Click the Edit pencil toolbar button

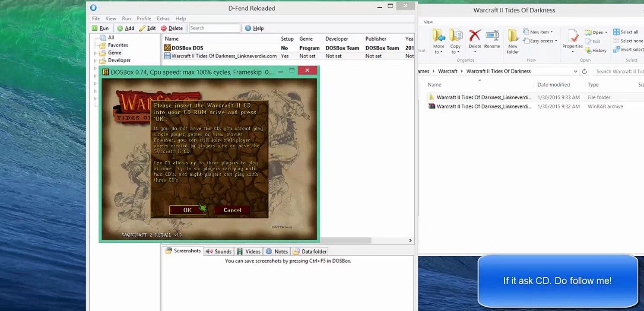(x=147, y=29)
